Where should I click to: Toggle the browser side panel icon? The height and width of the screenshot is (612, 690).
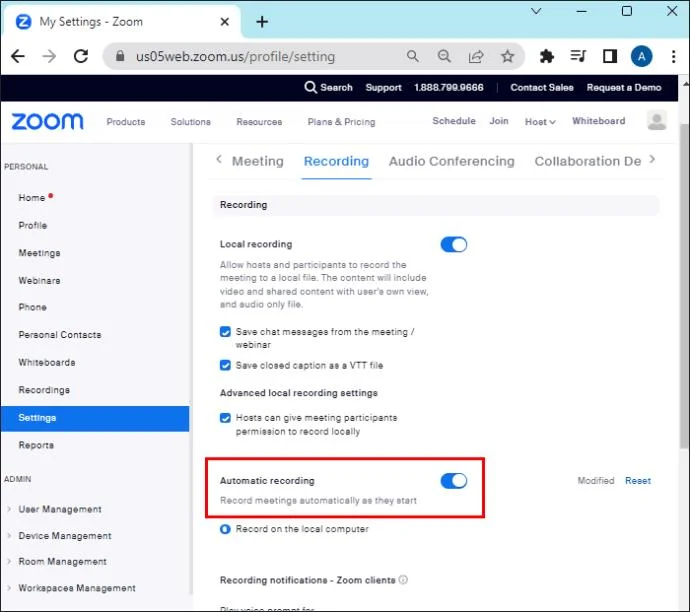[610, 56]
